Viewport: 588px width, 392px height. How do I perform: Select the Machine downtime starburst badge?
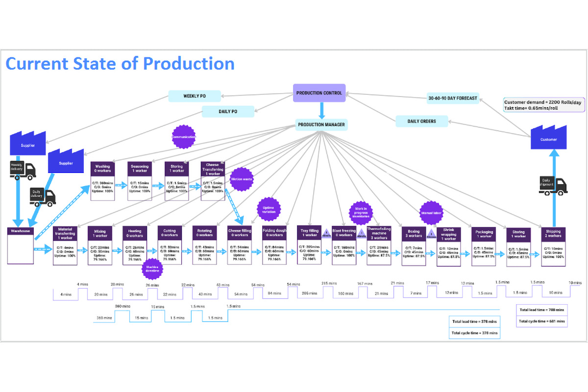click(152, 268)
